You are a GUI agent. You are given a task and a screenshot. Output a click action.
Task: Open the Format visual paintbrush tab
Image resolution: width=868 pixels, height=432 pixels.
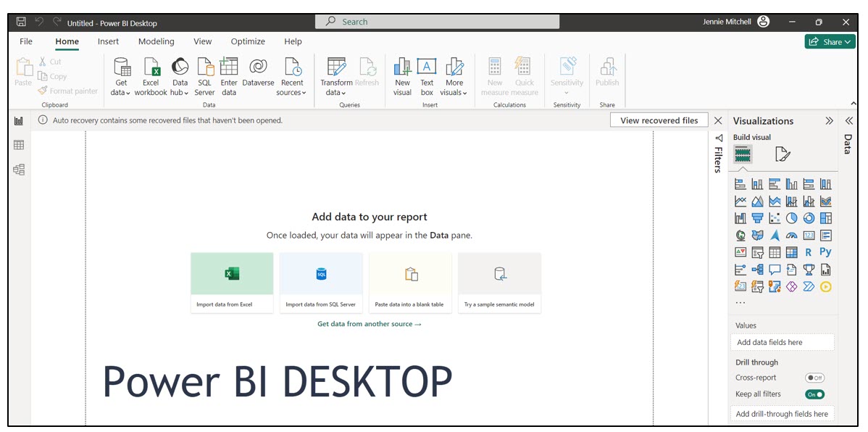click(x=783, y=154)
